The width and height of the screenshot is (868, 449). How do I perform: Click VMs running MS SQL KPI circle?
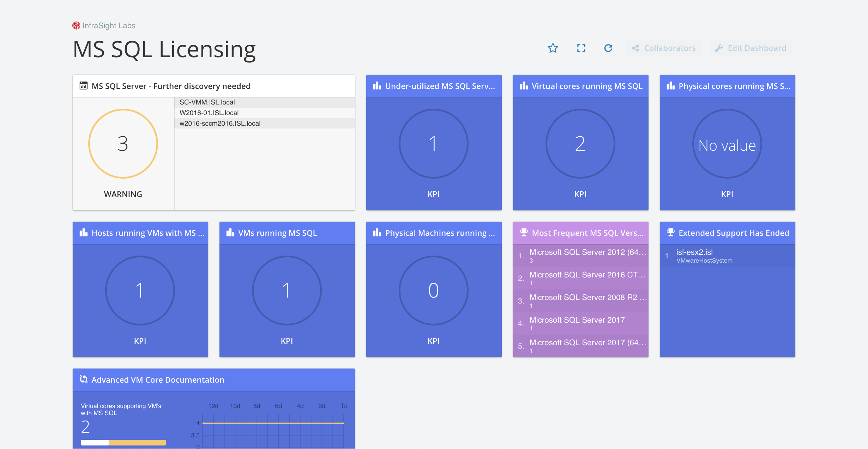287,291
